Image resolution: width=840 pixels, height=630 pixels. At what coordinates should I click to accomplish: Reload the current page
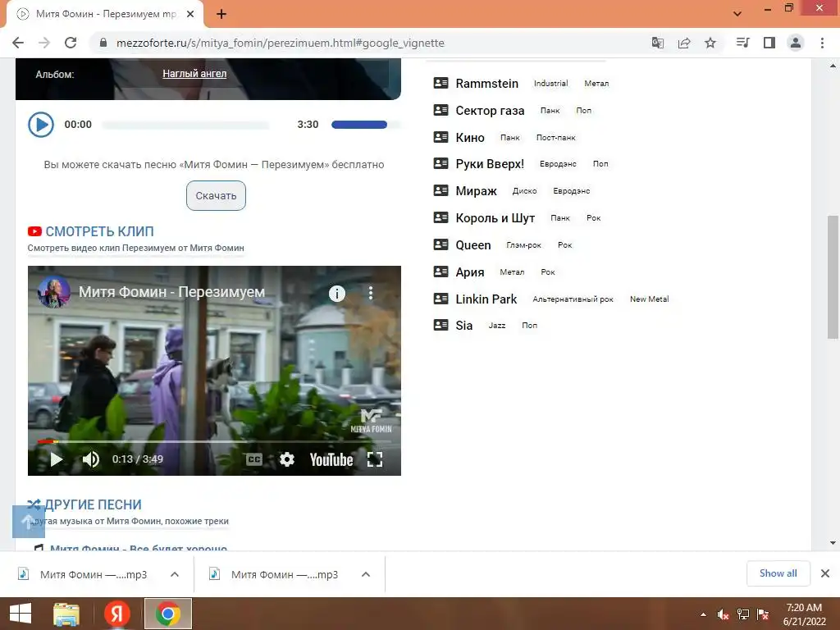point(71,43)
